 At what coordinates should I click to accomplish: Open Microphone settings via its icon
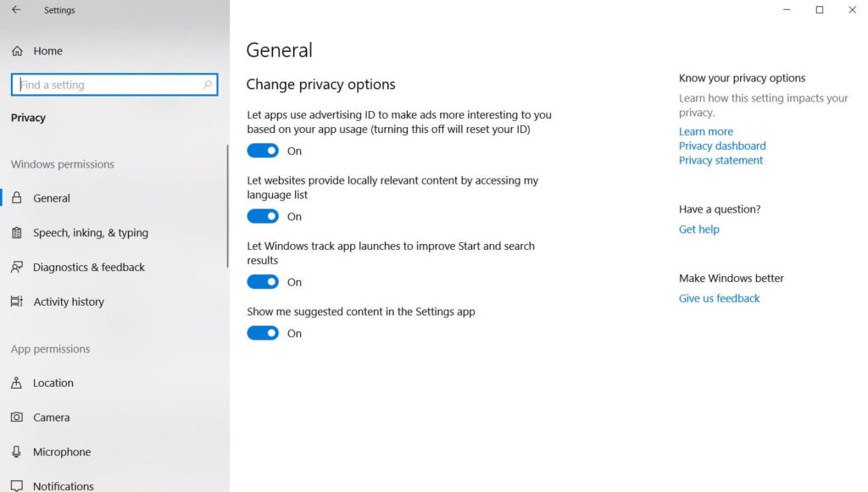(x=18, y=451)
